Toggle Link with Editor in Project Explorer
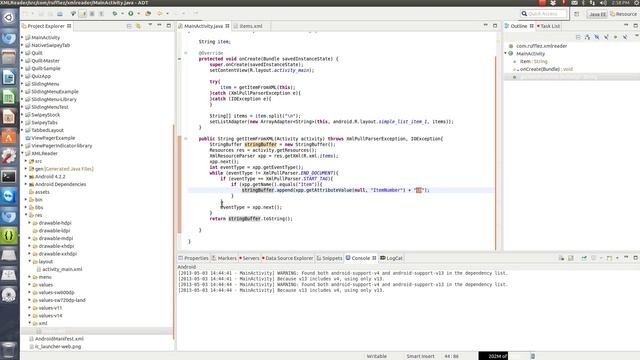Viewport: 640px width, 360px height. tap(138, 26)
